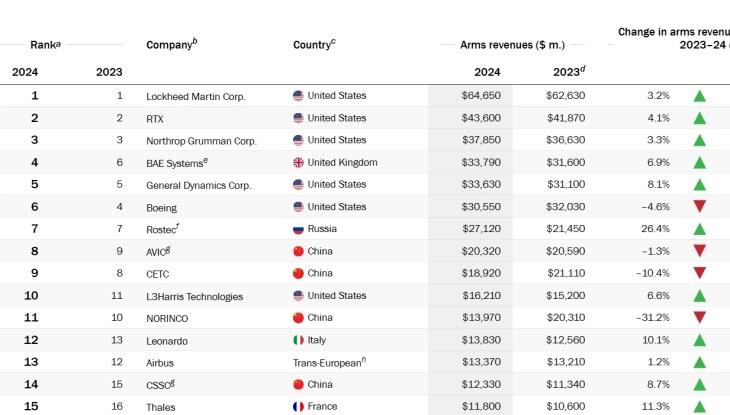
Task: Click the Country column header
Action: pos(314,44)
